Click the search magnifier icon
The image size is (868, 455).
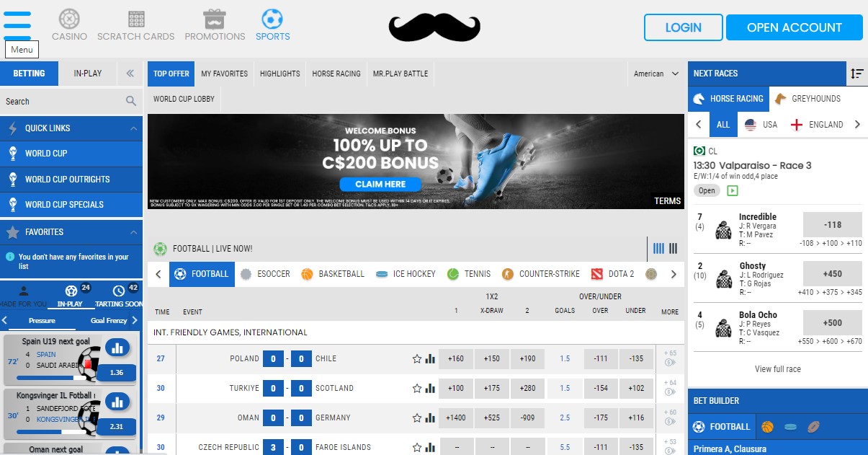pos(131,102)
